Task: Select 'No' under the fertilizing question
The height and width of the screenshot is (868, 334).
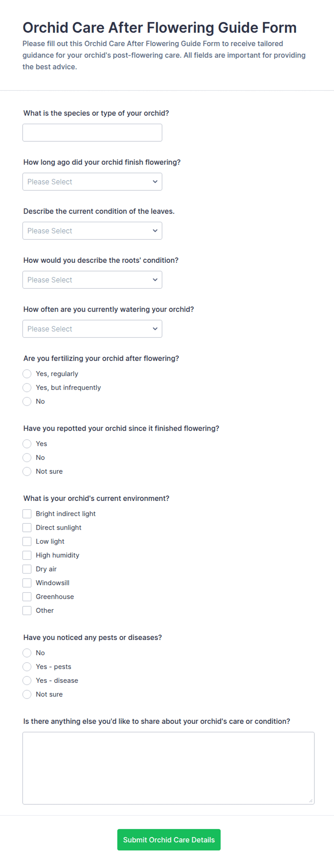Action: 27,401
